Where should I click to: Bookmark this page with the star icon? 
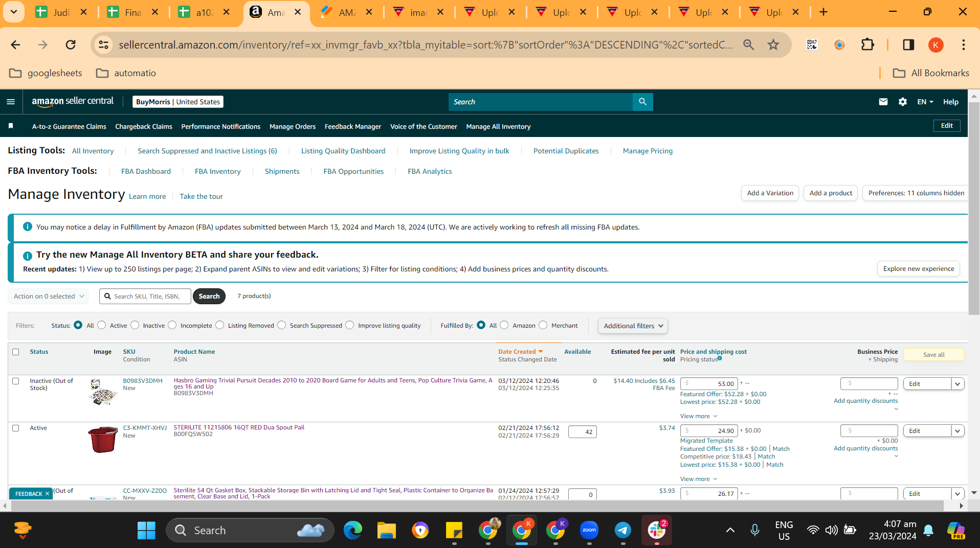coord(773,45)
